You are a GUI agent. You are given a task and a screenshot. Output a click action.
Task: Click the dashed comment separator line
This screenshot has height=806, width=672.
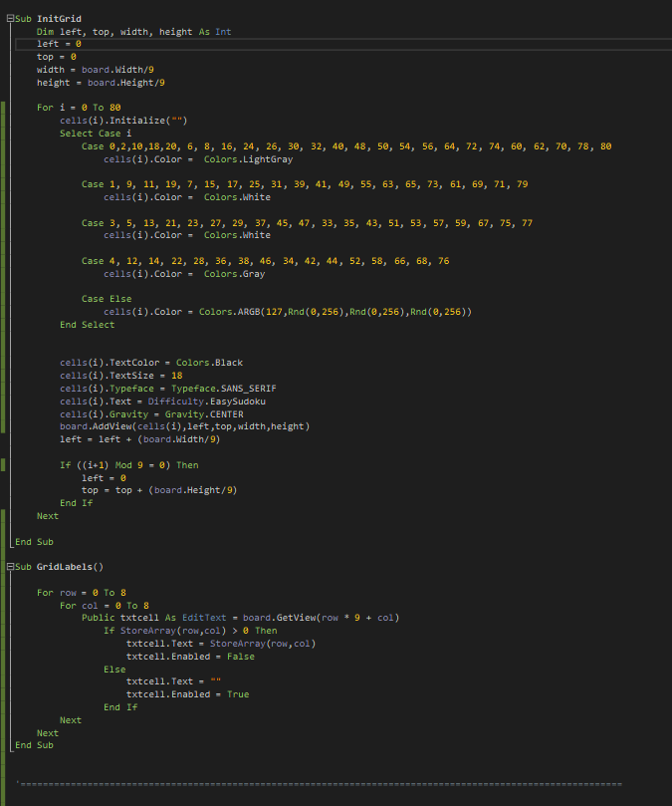(x=319, y=784)
